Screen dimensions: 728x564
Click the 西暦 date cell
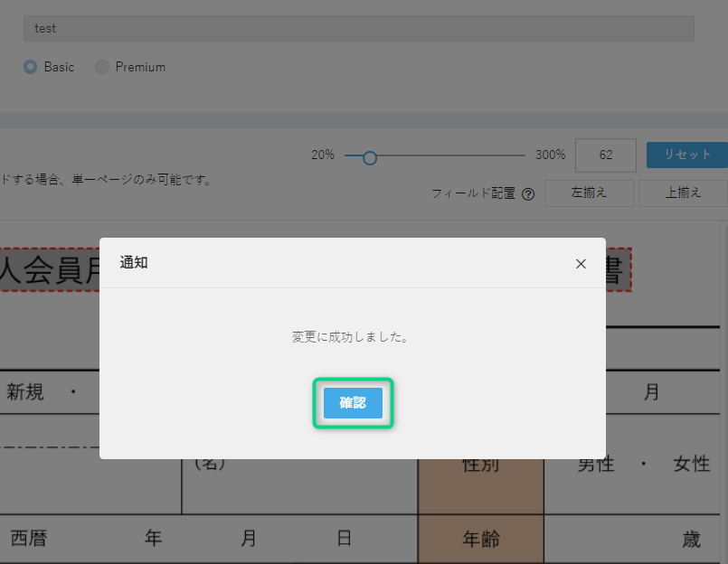(x=29, y=539)
